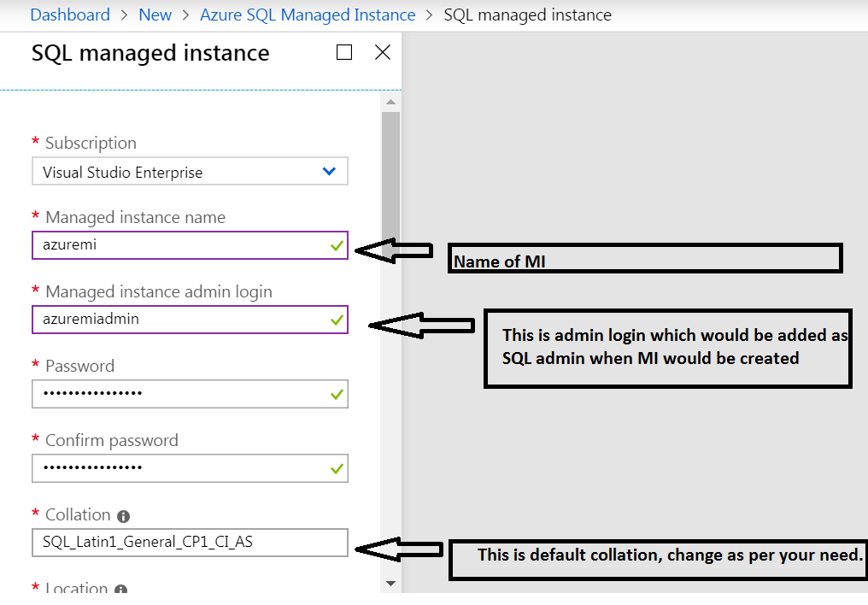The image size is (868, 605).
Task: Click the Password field label
Action: click(x=79, y=366)
